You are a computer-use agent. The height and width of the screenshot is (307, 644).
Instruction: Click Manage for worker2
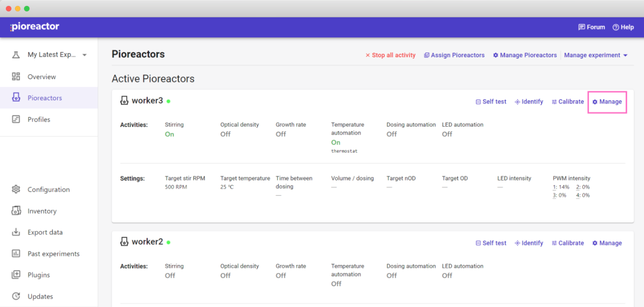pos(607,243)
